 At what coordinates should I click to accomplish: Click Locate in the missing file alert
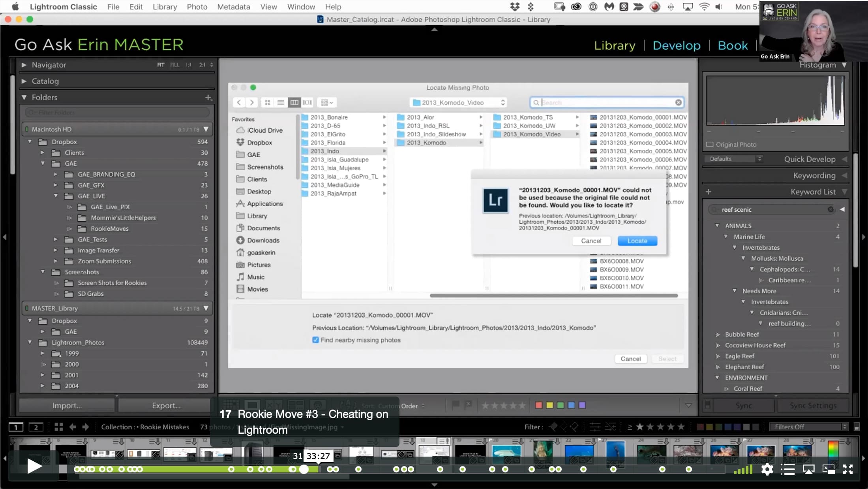click(x=637, y=241)
